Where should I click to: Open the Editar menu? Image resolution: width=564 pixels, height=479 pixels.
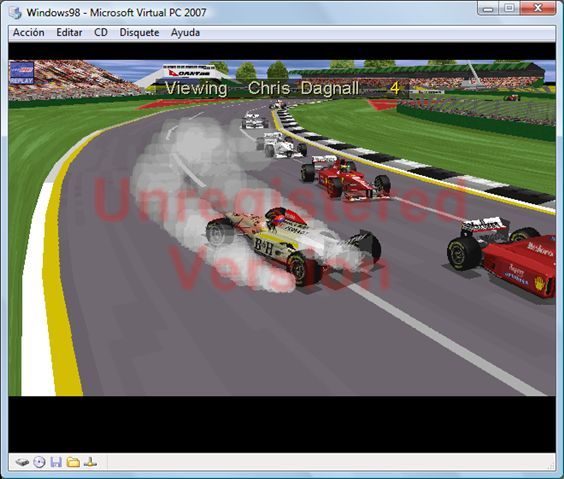click(69, 32)
